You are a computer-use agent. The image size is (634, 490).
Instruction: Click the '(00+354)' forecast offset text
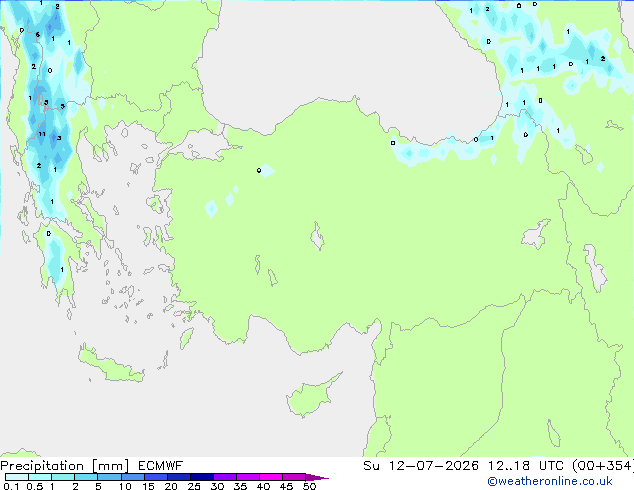click(x=602, y=466)
